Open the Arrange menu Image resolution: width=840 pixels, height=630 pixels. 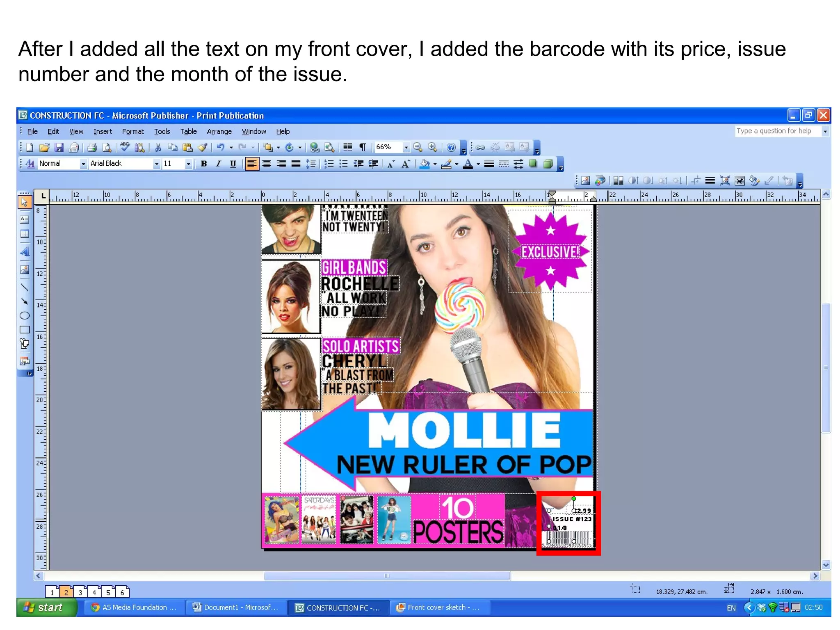[219, 132]
